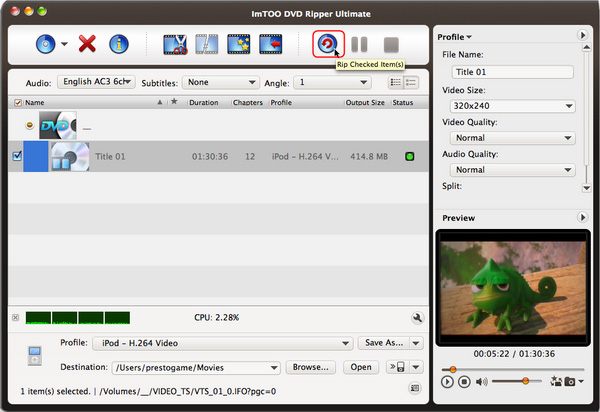Start Rip Checked Item(s)
The width and height of the screenshot is (600, 412).
click(x=328, y=44)
